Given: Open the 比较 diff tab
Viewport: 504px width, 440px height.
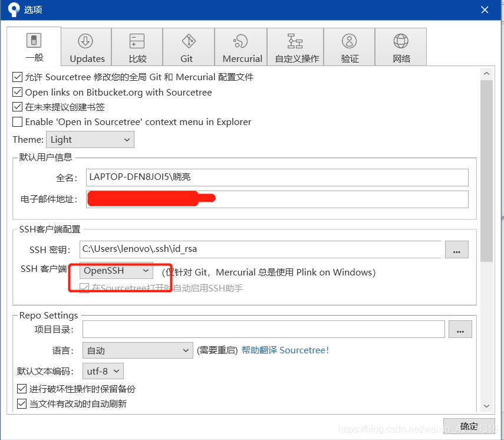Looking at the screenshot, I should pos(137,47).
